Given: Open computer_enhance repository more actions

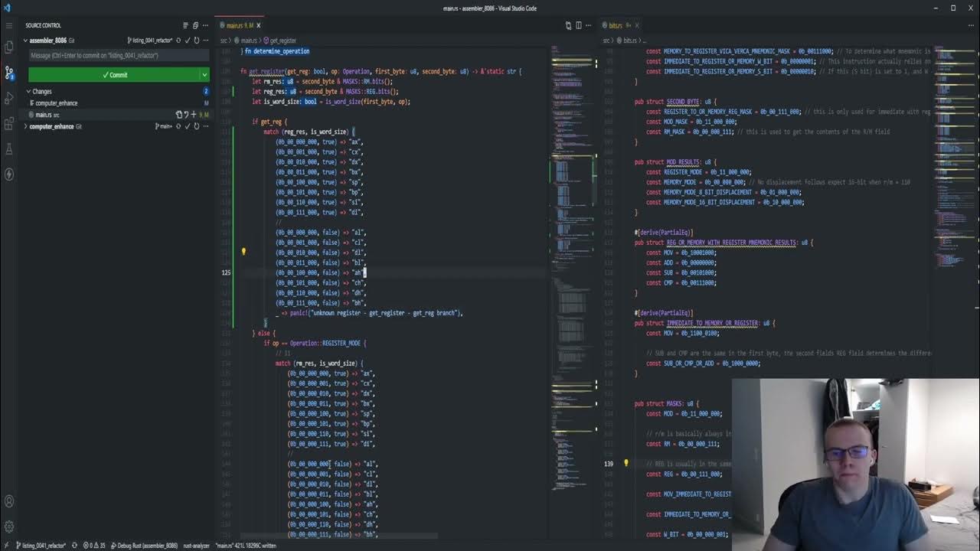Looking at the screenshot, I should pyautogui.click(x=205, y=126).
